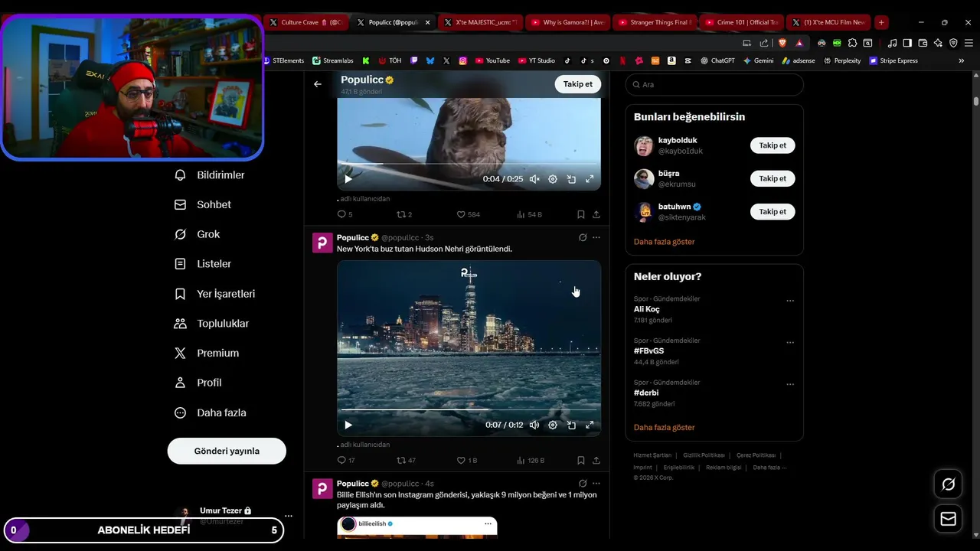Share the Hudson River post

tap(596, 460)
